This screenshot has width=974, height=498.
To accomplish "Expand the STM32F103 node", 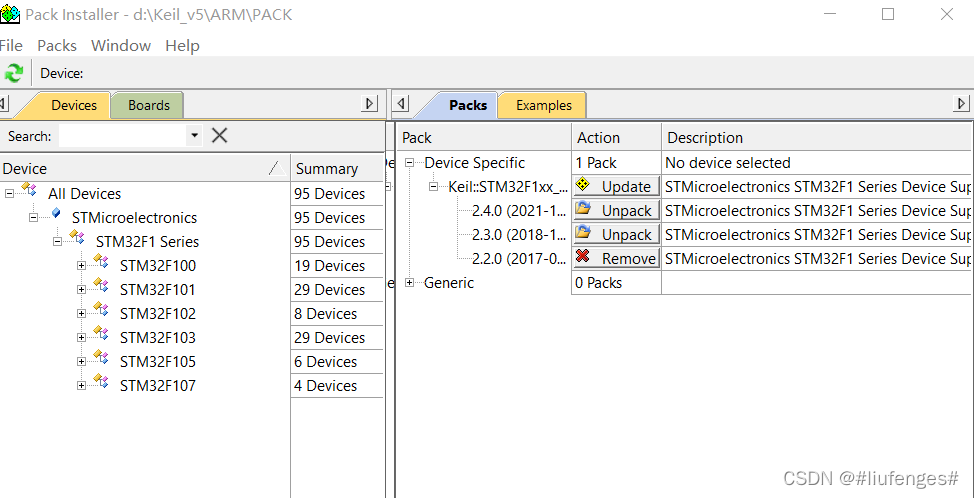I will coord(81,338).
